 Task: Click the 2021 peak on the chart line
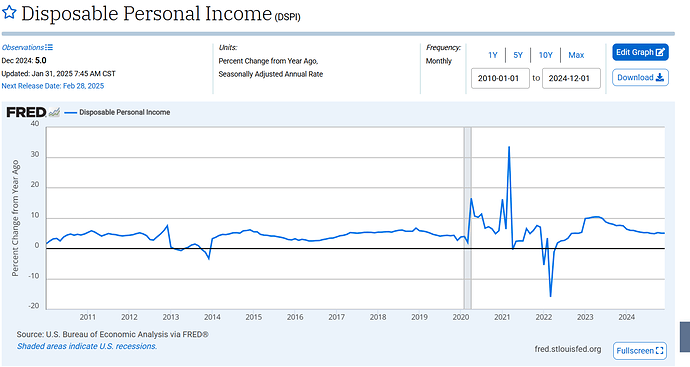pos(509,147)
